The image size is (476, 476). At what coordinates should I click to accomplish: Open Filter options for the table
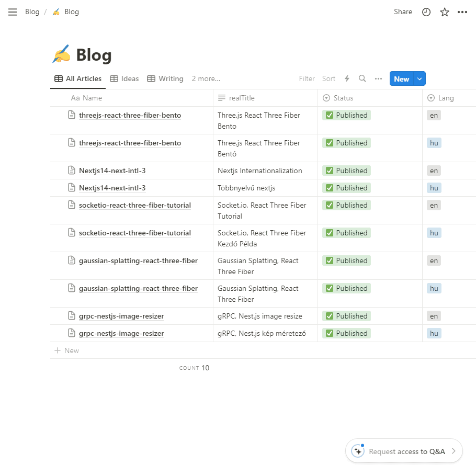307,78
